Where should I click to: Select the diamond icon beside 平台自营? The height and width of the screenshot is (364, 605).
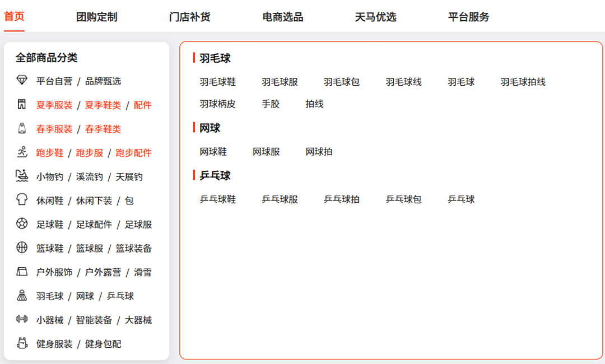(22, 81)
